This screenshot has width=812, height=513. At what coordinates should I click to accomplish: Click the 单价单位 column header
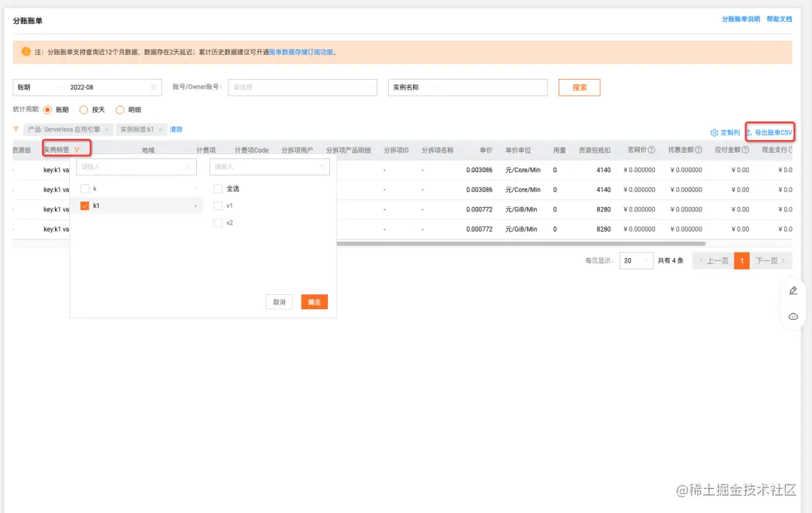click(x=518, y=150)
